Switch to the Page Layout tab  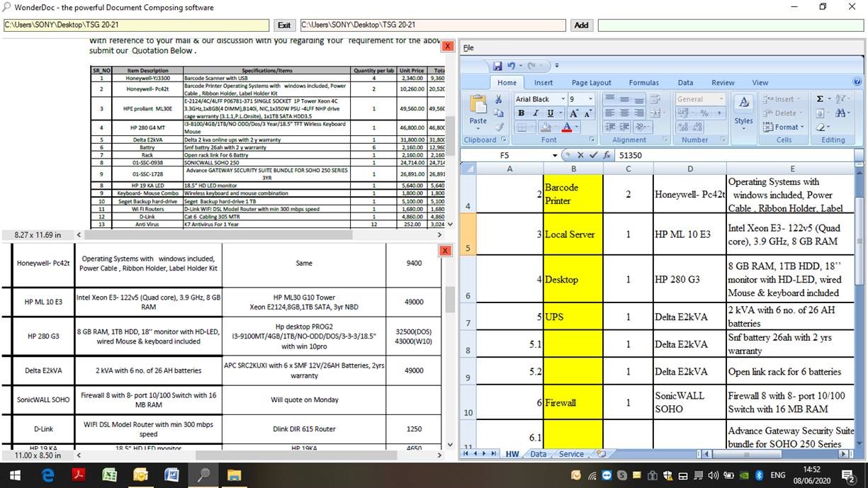click(590, 83)
